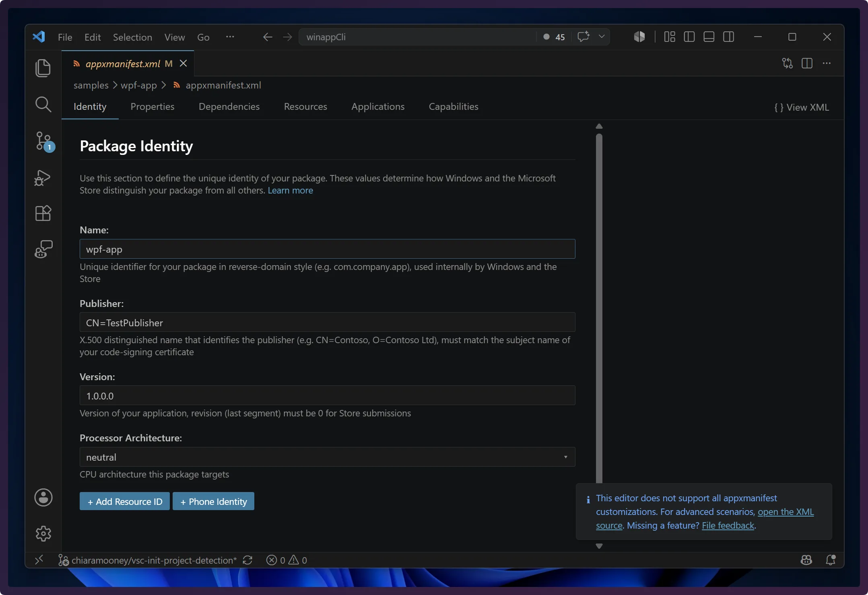Switch to the Applications tab
The height and width of the screenshot is (595, 868).
click(378, 107)
